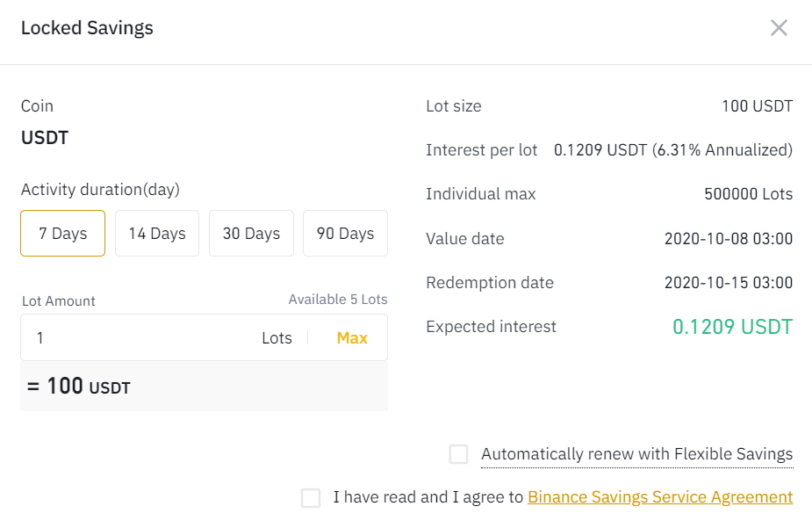
Task: Tick the service agreement checkbox
Action: click(x=311, y=498)
